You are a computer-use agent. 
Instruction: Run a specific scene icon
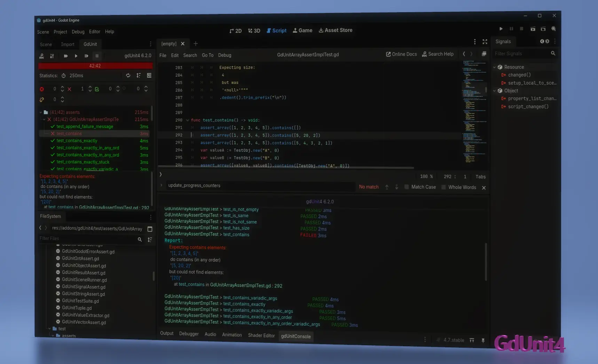tap(543, 29)
